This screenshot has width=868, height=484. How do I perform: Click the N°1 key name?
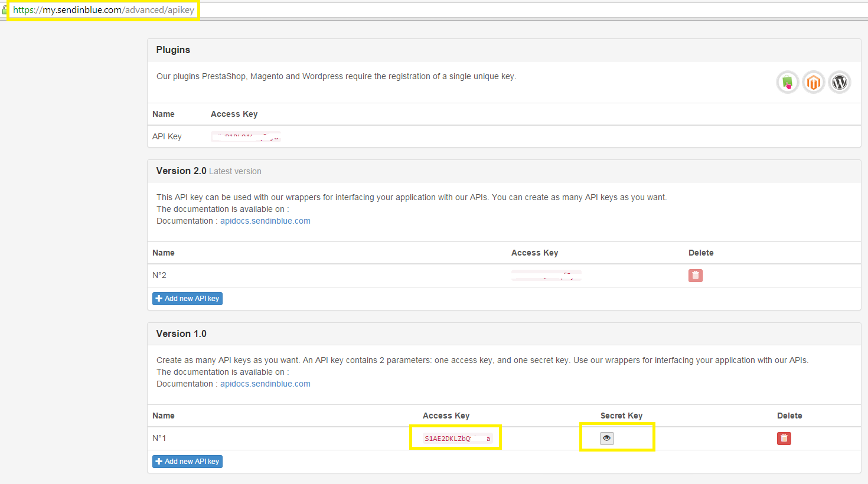tap(160, 438)
